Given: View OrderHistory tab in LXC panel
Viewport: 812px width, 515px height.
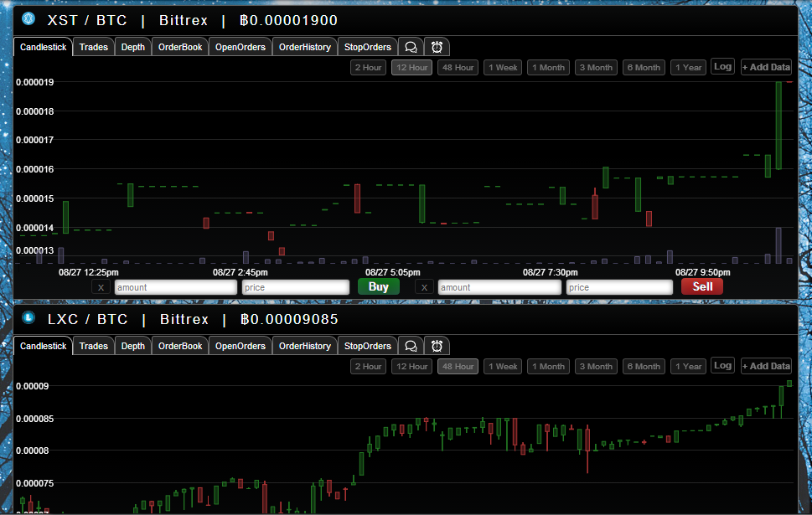Looking at the screenshot, I should coord(304,347).
